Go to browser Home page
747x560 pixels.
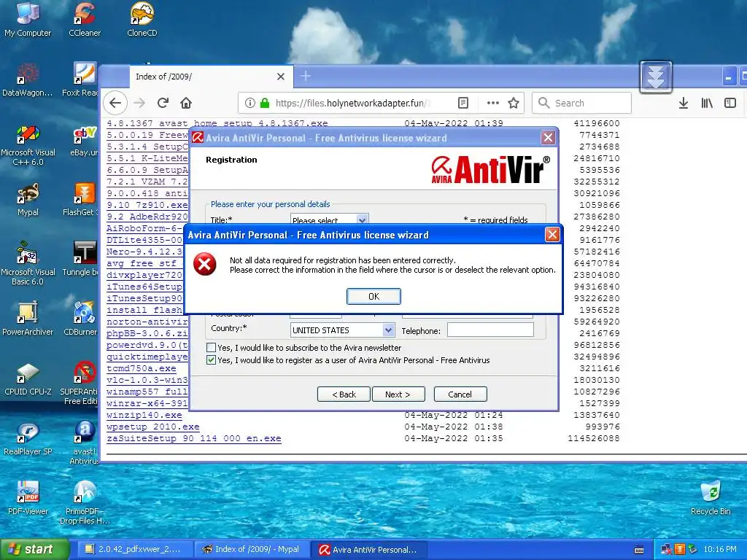click(186, 103)
